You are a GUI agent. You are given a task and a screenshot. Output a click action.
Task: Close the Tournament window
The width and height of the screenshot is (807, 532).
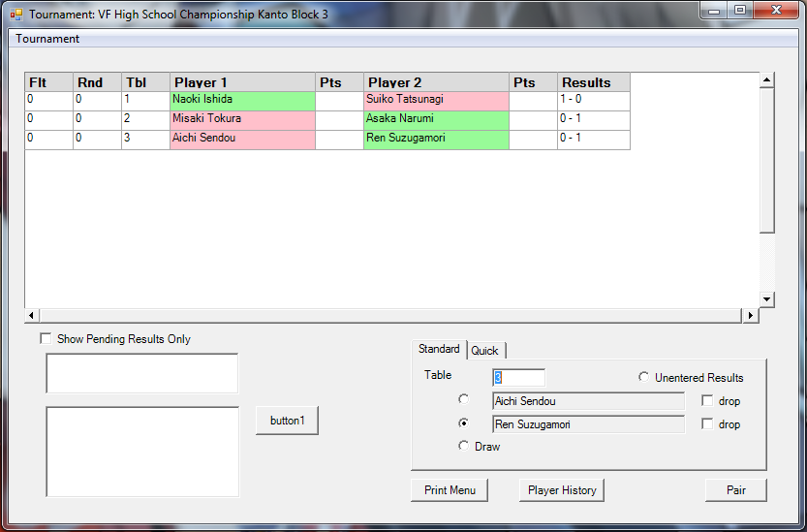click(x=777, y=11)
